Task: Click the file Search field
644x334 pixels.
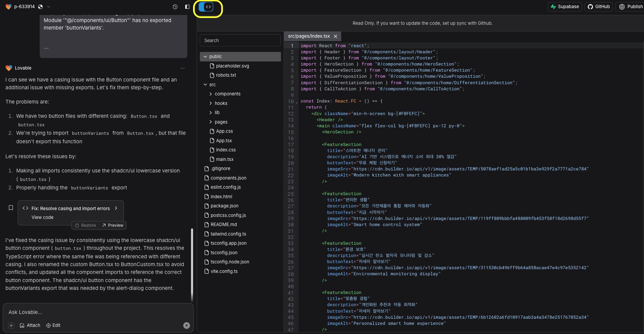Action: 240,40
